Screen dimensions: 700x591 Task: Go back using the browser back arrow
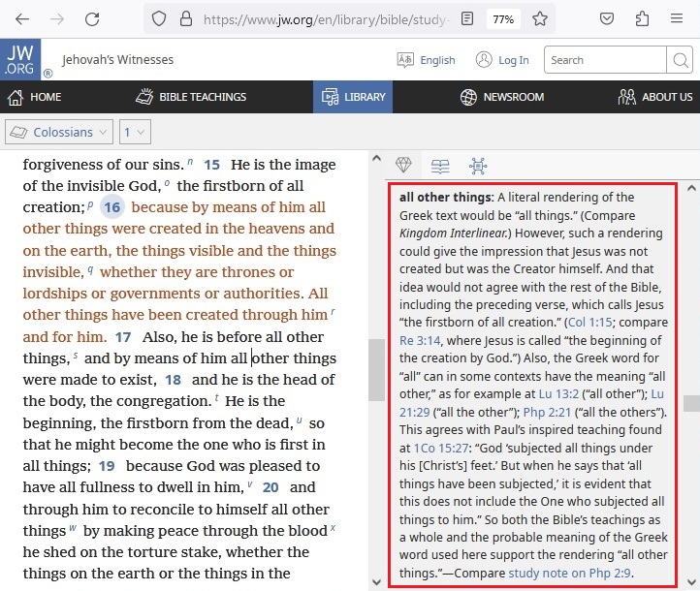point(22,18)
